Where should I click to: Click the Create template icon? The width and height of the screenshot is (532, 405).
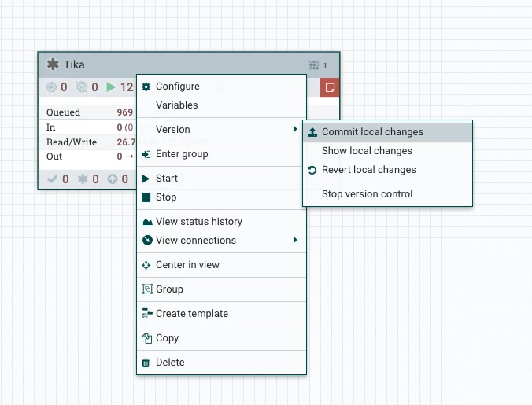147,314
